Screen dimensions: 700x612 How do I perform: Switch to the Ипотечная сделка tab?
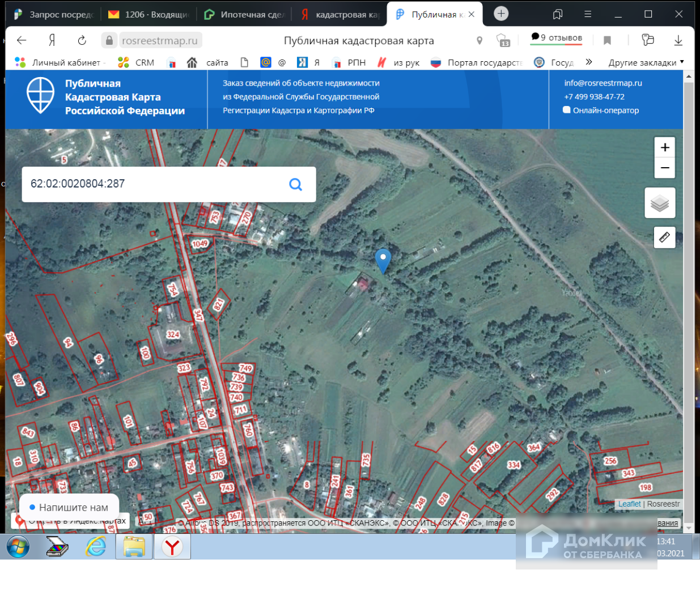tap(245, 15)
